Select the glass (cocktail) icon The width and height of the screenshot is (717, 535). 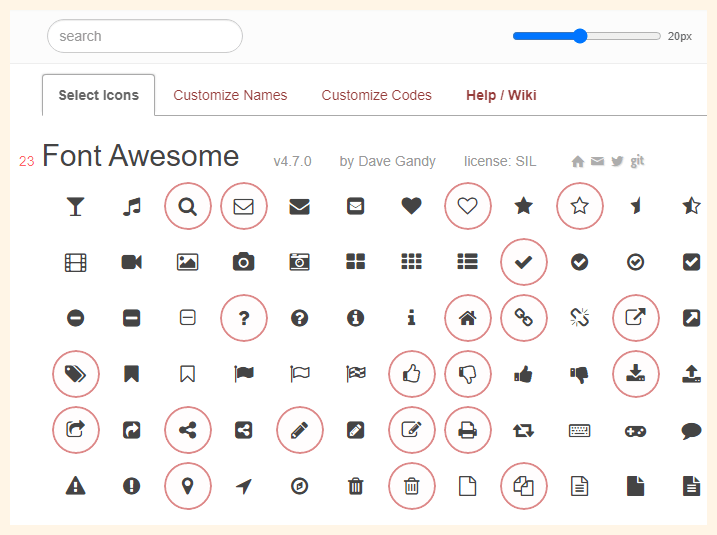75,206
